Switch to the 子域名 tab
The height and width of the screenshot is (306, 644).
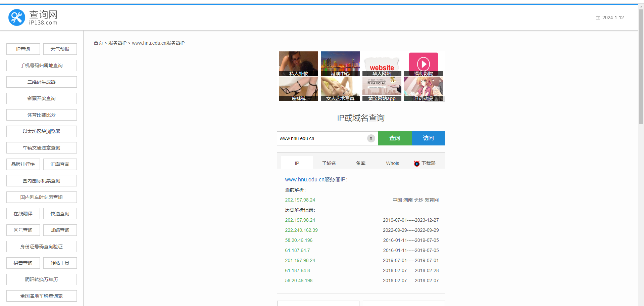(329, 163)
